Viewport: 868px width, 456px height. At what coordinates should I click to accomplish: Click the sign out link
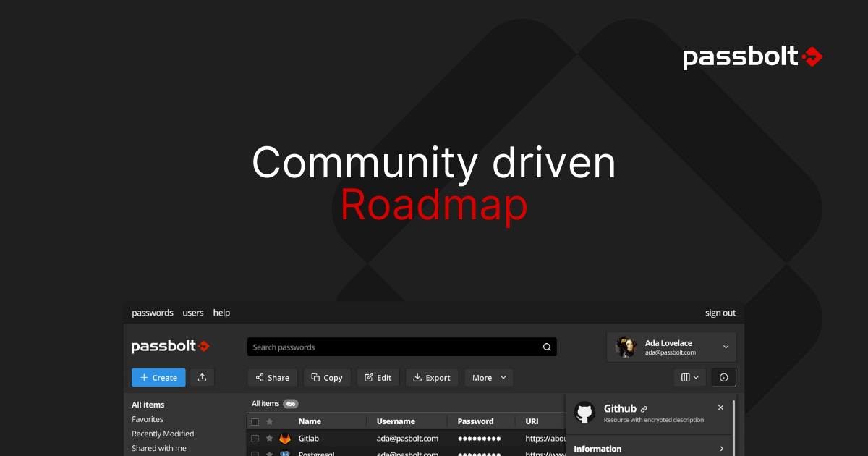point(720,313)
